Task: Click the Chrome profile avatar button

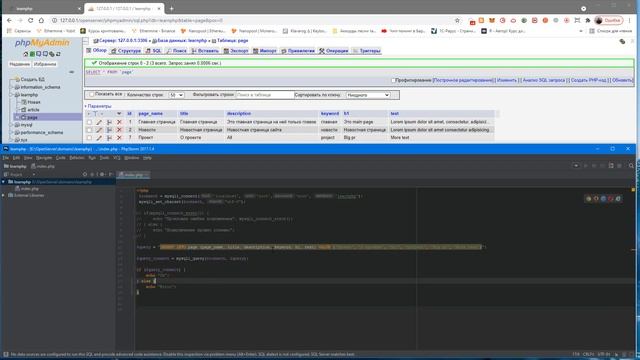Action: [x=609, y=20]
